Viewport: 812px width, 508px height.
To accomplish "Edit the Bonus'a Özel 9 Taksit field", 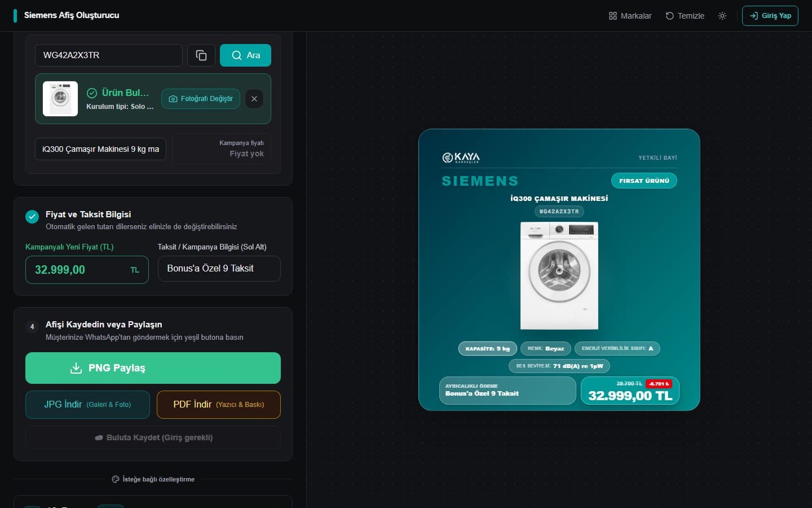I will [x=219, y=269].
